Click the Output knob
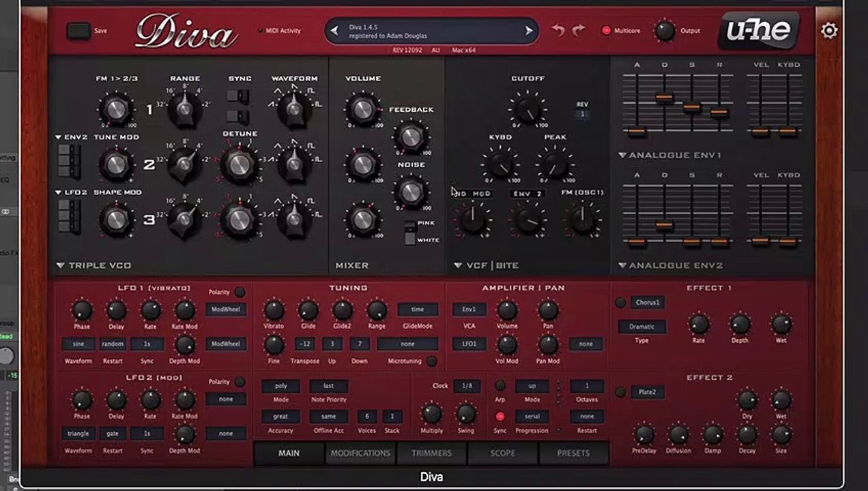This screenshot has height=491, width=868. coord(665,31)
